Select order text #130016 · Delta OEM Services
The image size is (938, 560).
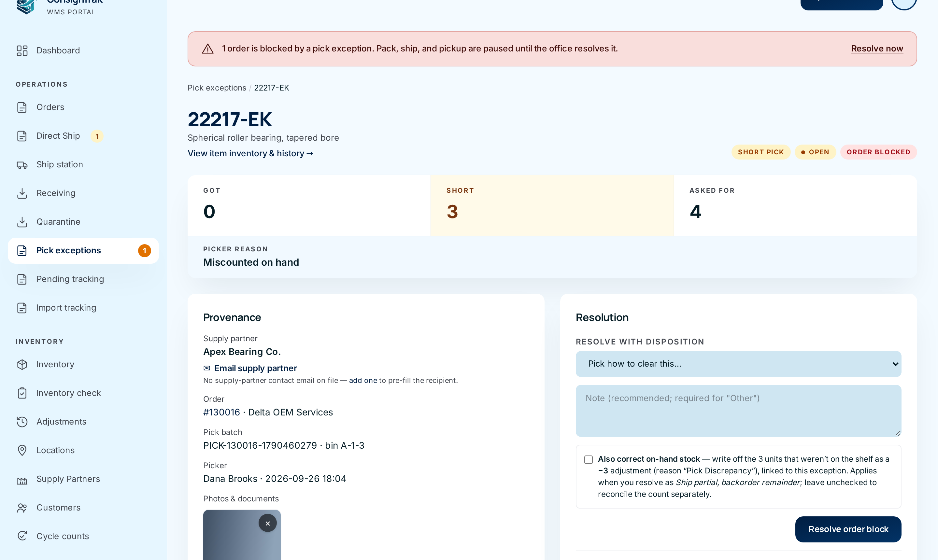click(268, 413)
